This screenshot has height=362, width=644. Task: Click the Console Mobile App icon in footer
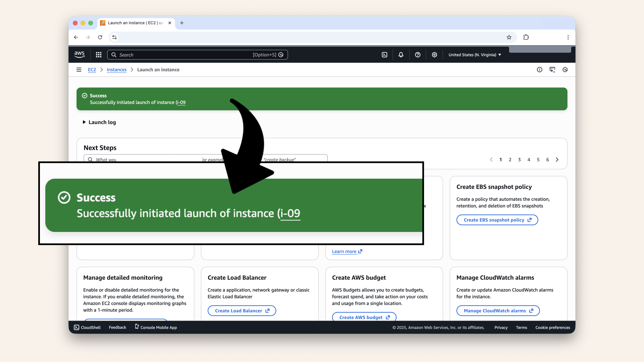[x=136, y=326]
